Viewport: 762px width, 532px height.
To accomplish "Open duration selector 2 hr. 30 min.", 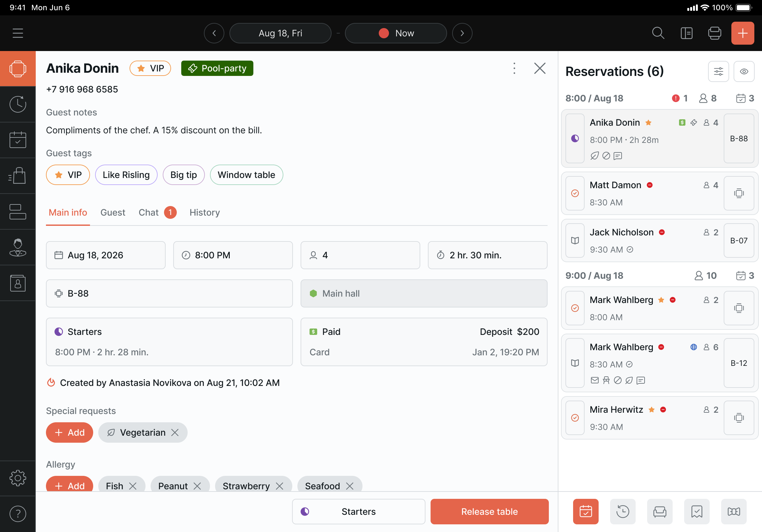I will point(487,255).
